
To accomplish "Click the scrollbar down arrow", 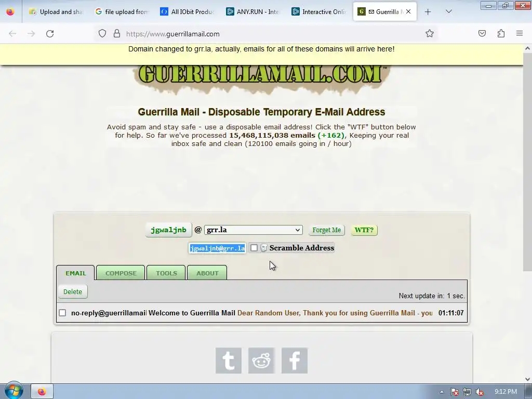I will click(527, 379).
